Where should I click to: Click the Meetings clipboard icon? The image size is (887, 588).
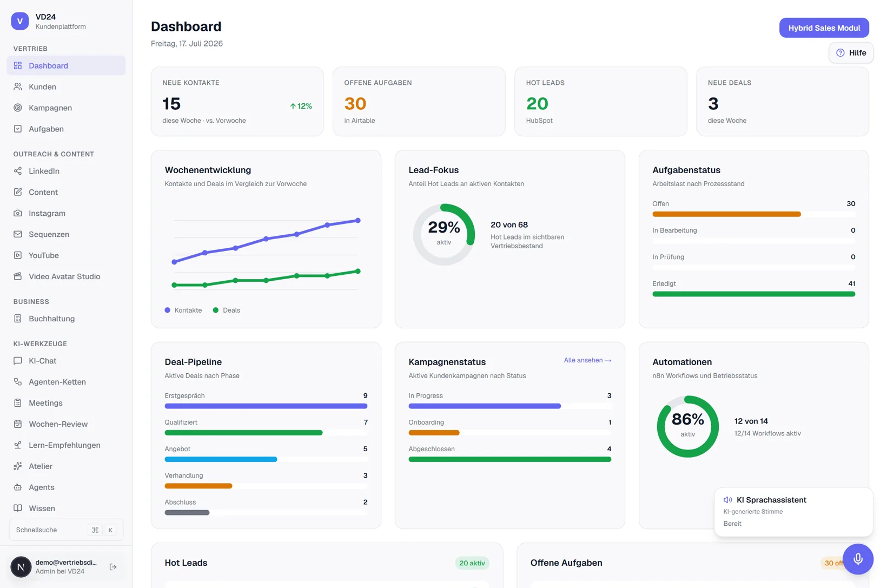(x=18, y=403)
